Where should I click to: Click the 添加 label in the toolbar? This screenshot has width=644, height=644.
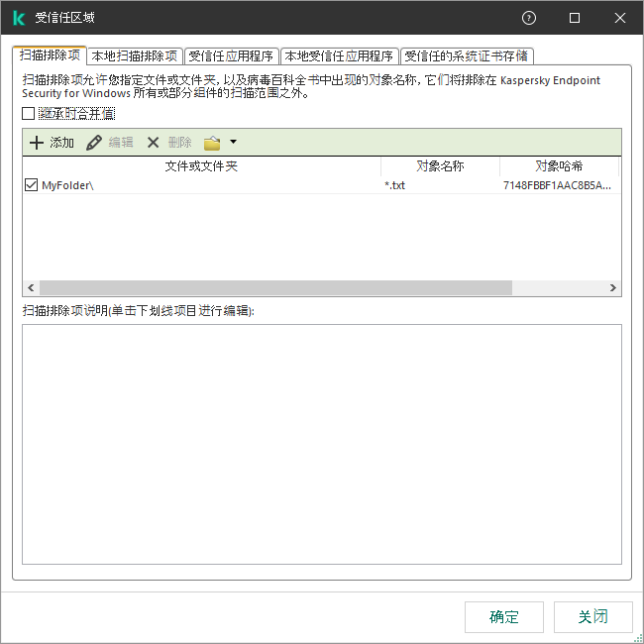click(x=62, y=143)
